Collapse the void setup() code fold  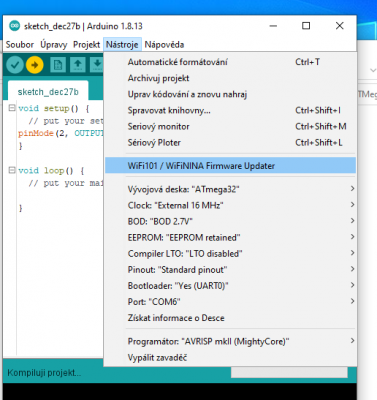(x=12, y=108)
